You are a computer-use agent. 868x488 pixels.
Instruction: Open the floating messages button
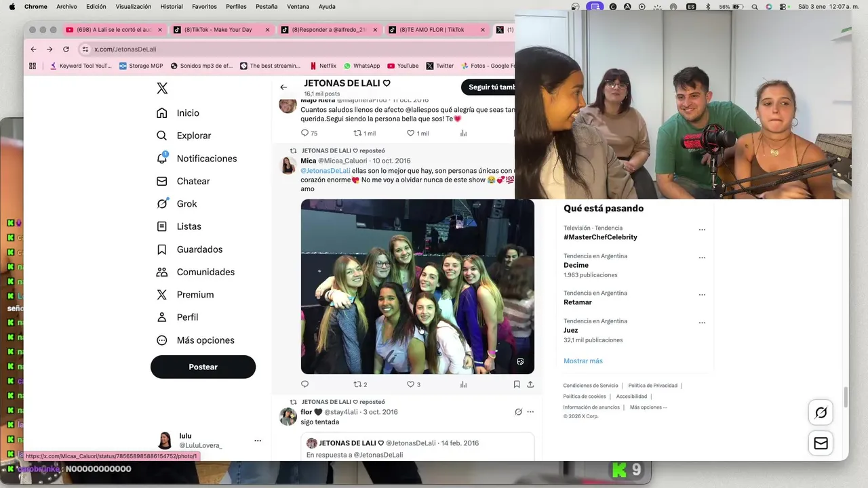(x=821, y=443)
